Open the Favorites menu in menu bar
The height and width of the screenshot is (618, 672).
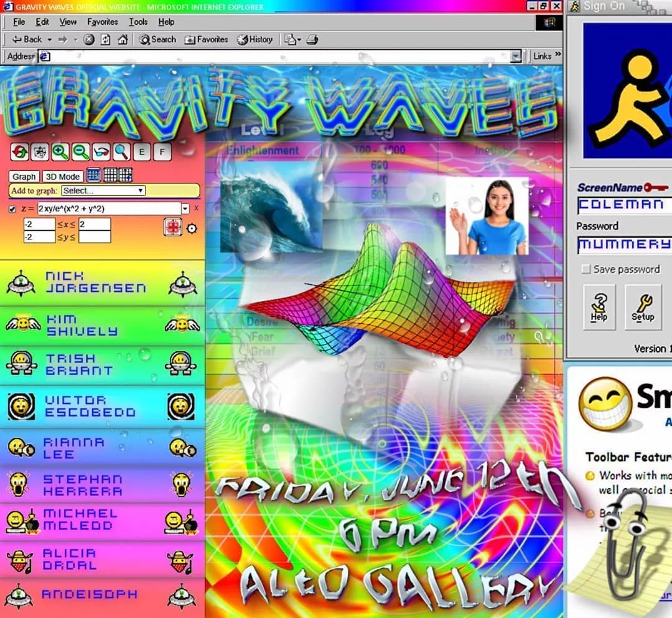coord(104,22)
